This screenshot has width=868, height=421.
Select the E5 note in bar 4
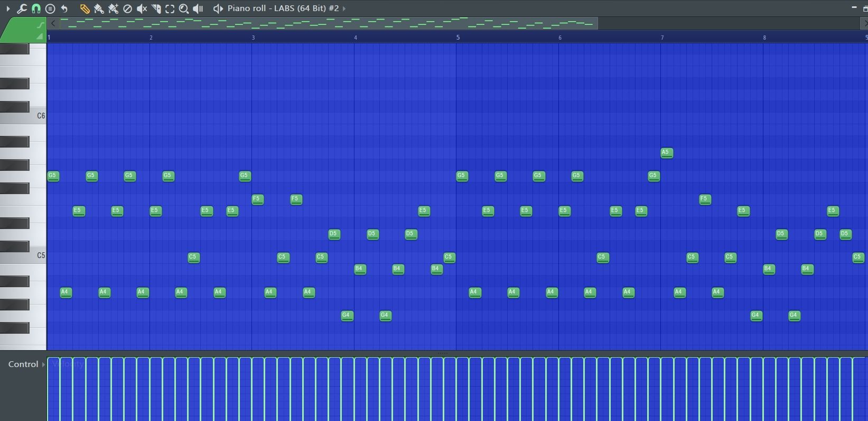pos(424,211)
